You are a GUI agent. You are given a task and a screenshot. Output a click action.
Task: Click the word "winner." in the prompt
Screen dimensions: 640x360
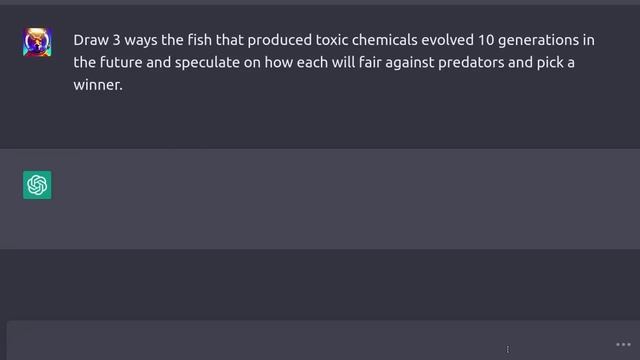tap(98, 85)
